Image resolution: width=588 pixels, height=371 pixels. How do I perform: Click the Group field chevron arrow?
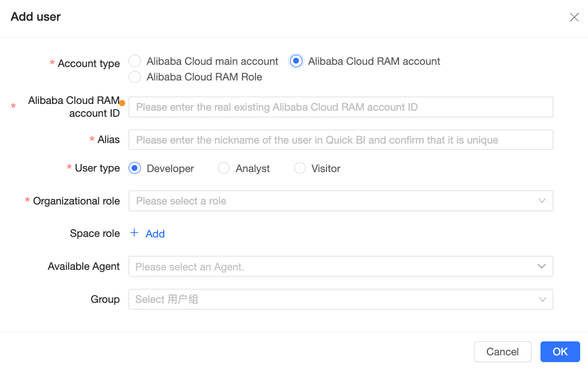[542, 299]
